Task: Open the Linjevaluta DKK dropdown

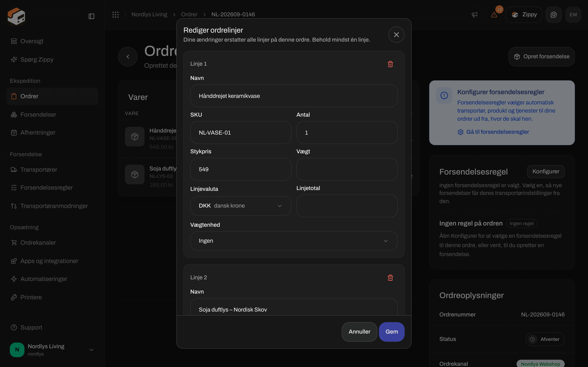Action: coord(241,206)
